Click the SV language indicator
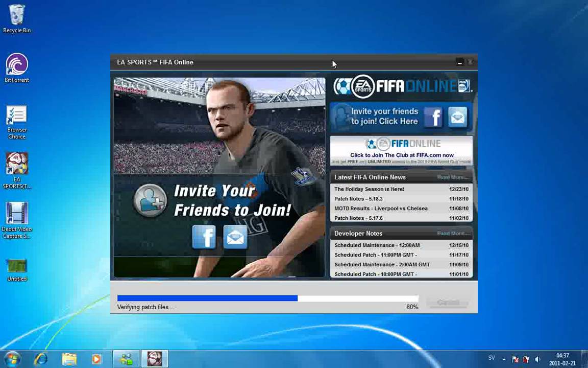The height and width of the screenshot is (368, 588). (491, 358)
